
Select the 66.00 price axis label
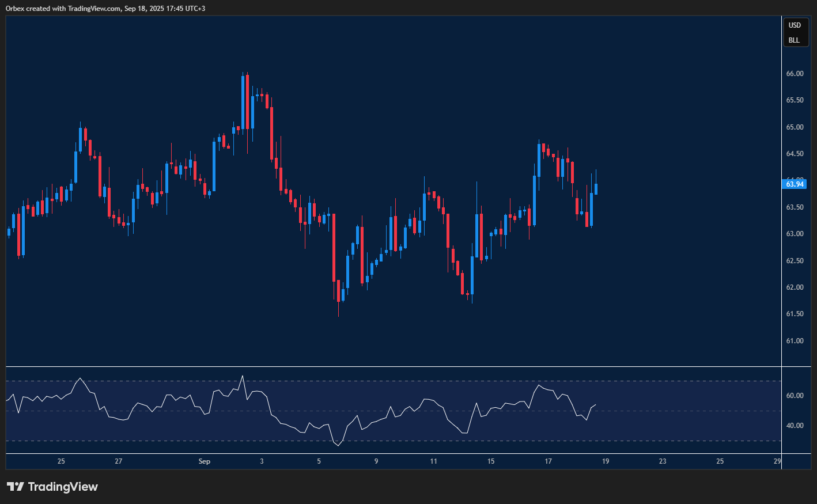click(x=795, y=74)
